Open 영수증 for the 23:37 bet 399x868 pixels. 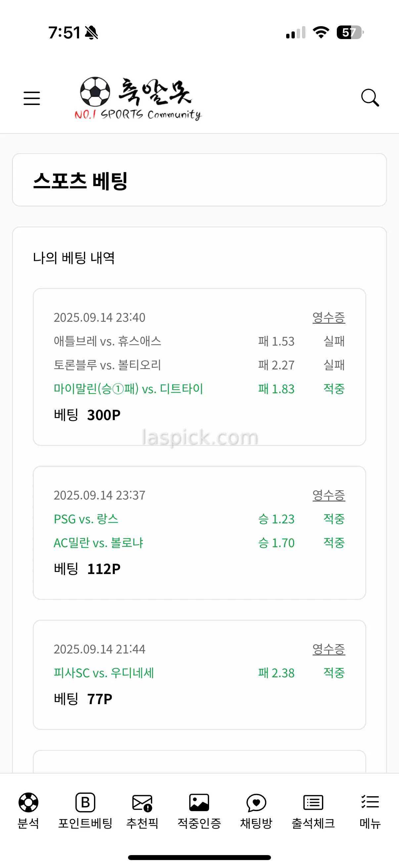[x=329, y=495]
